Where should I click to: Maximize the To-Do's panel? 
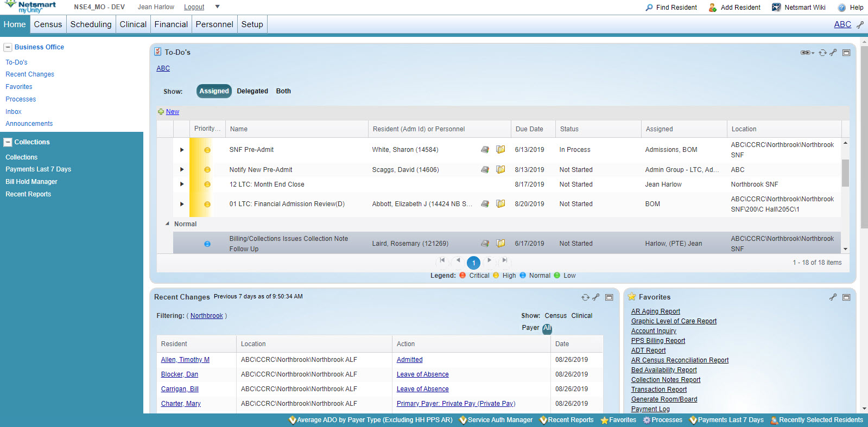(846, 53)
